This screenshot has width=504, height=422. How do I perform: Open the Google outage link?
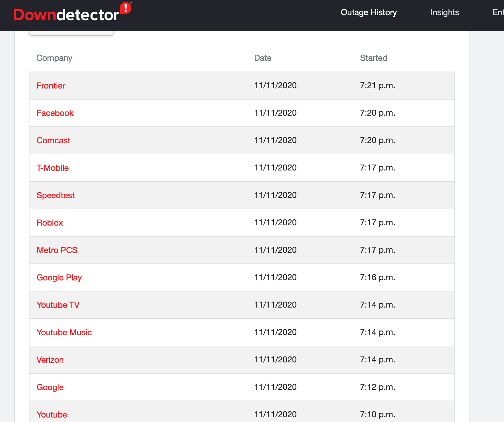pos(50,387)
